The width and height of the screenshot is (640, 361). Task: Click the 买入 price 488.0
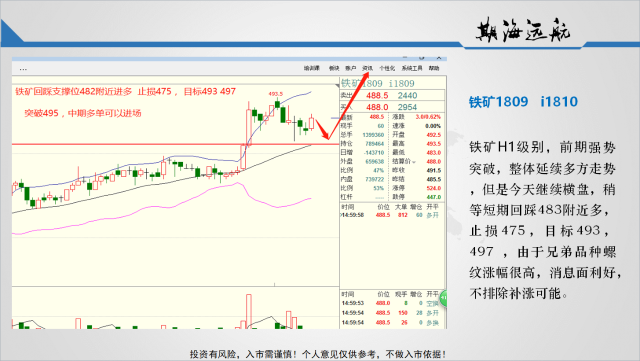coord(377,107)
